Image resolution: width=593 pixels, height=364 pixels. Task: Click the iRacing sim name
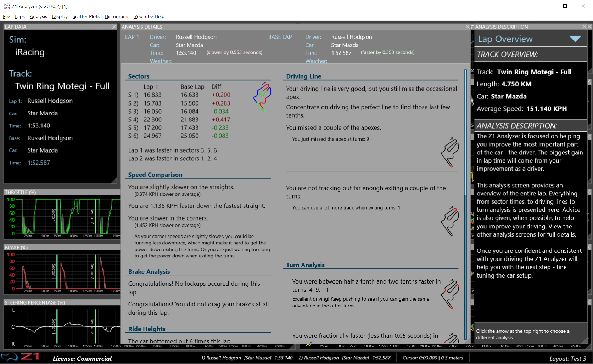(30, 52)
